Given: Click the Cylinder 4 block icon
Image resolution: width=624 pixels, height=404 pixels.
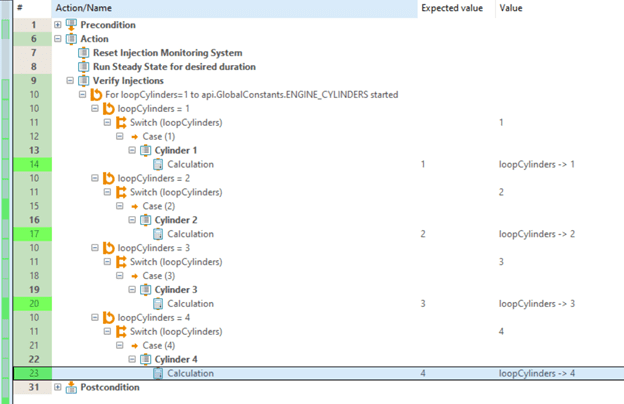Looking at the screenshot, I should point(146,359).
